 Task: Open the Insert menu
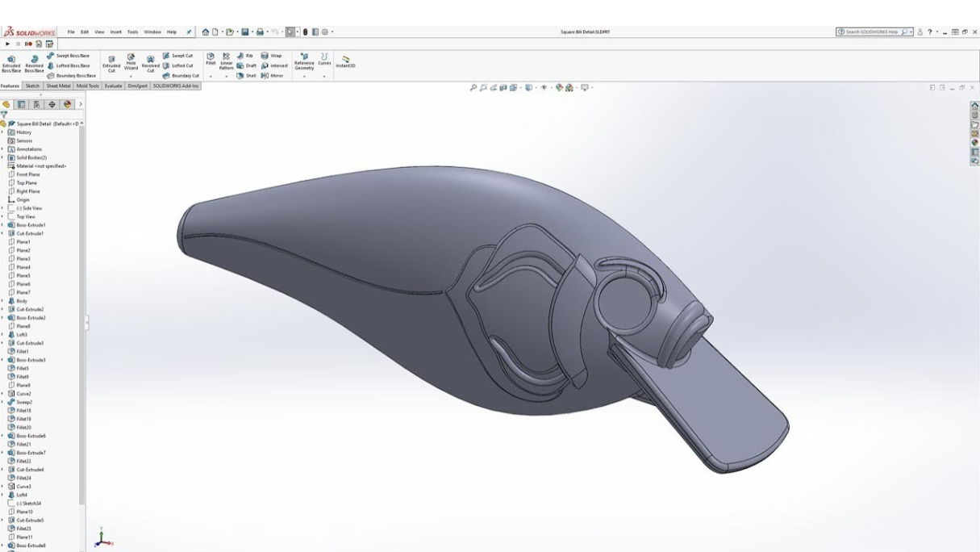115,32
